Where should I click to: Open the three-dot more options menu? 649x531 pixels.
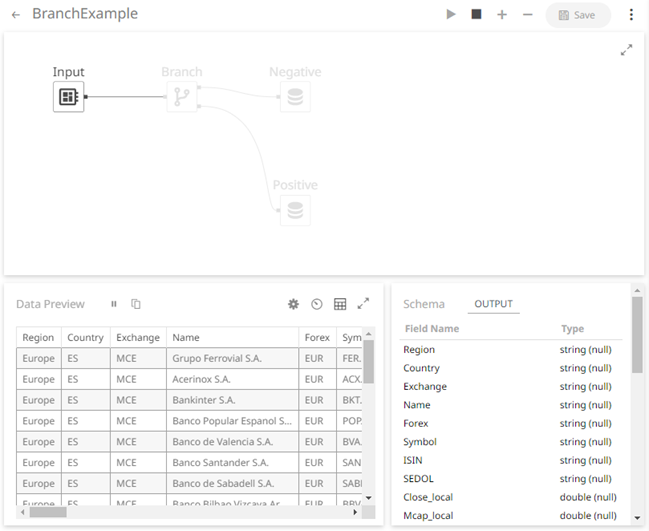(631, 15)
